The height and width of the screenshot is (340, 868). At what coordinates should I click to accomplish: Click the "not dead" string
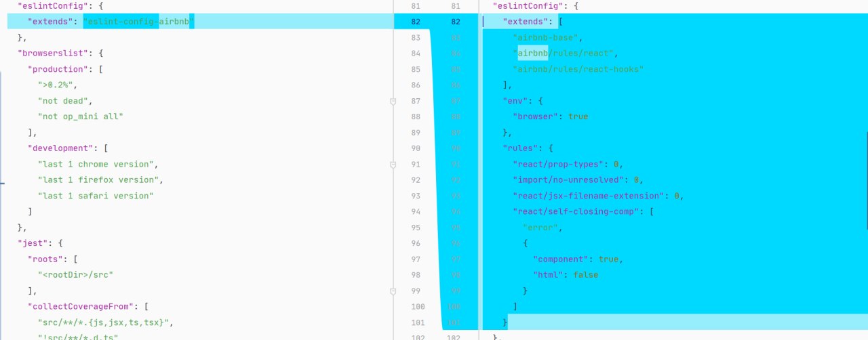pos(62,101)
